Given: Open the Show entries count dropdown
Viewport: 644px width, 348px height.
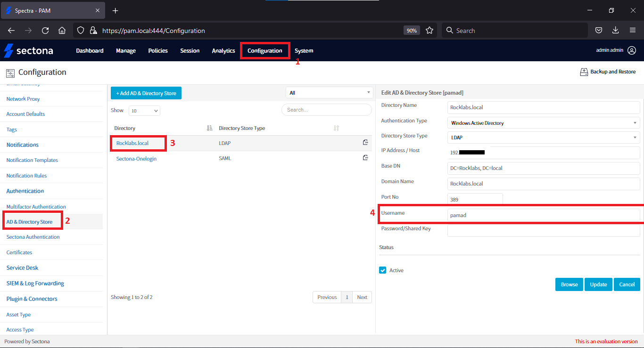Looking at the screenshot, I should coord(144,111).
